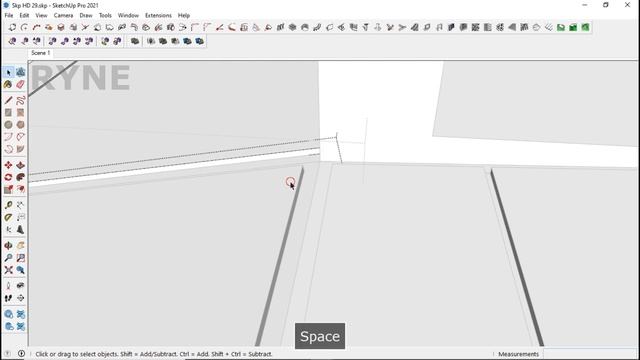Image resolution: width=640 pixels, height=360 pixels.
Task: Select the Zoom magnifier tool
Action: point(9,258)
